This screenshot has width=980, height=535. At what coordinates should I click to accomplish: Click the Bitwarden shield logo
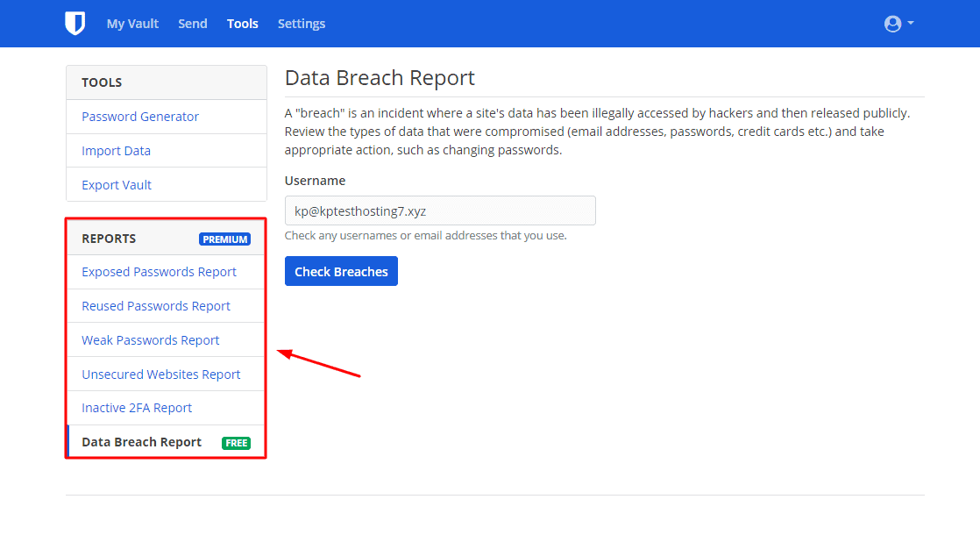click(75, 24)
